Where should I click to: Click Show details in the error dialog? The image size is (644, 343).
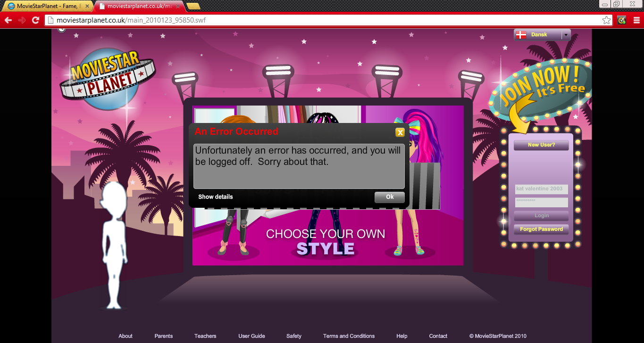(215, 196)
